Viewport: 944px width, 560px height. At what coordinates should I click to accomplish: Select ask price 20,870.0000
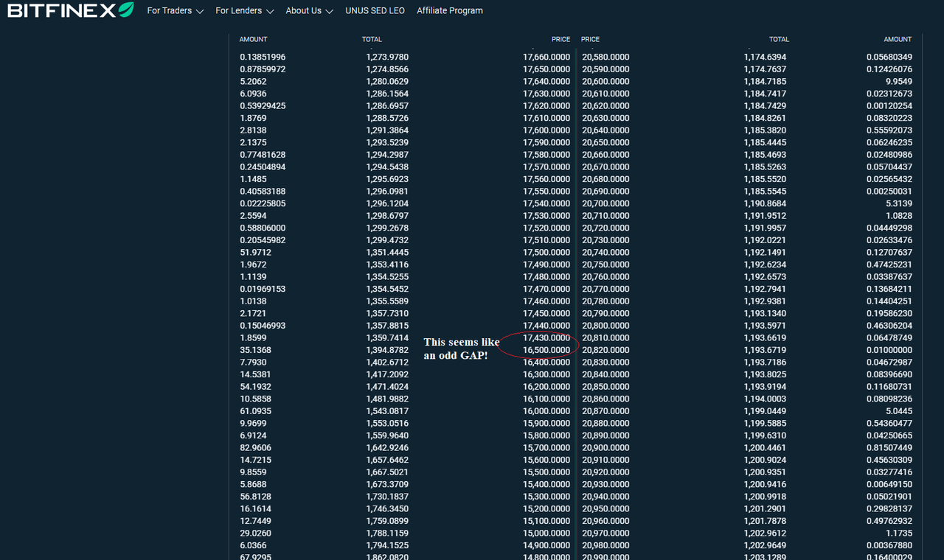pyautogui.click(x=605, y=411)
